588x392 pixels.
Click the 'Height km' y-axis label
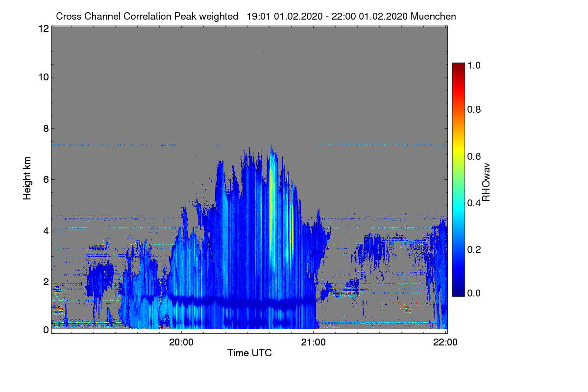coord(27,179)
